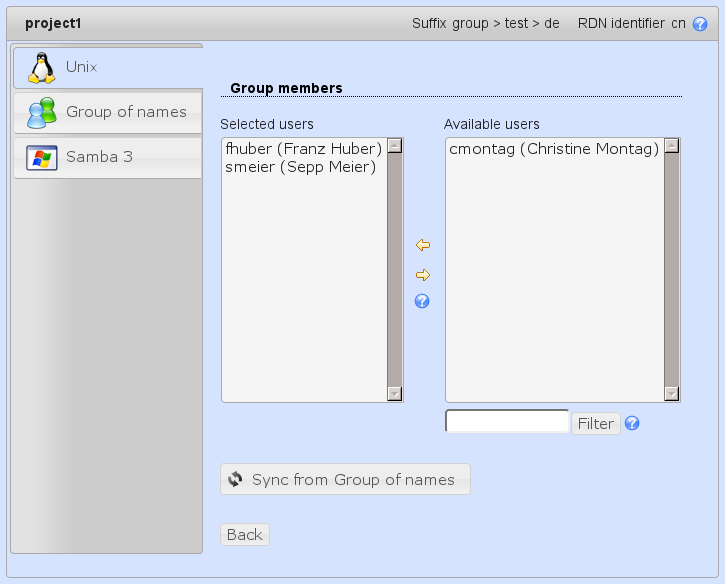This screenshot has width=725, height=584.
Task: Open help for RDN identifier
Action: coord(700,24)
